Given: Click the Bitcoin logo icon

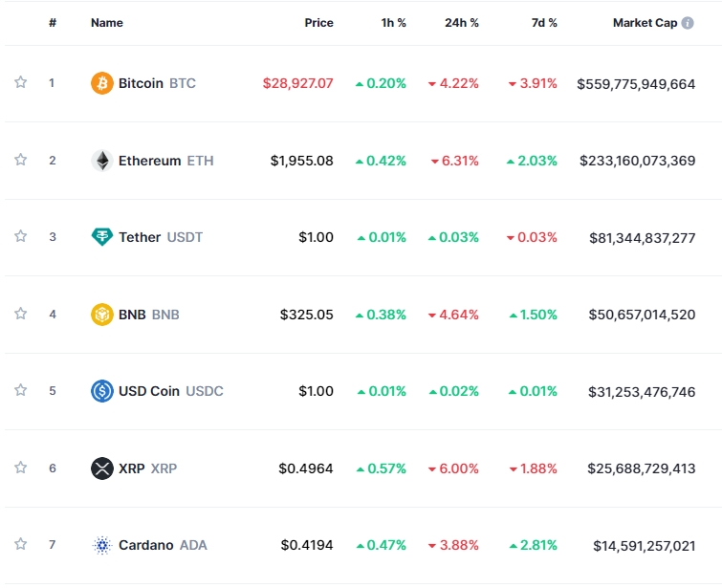Looking at the screenshot, I should click(101, 83).
